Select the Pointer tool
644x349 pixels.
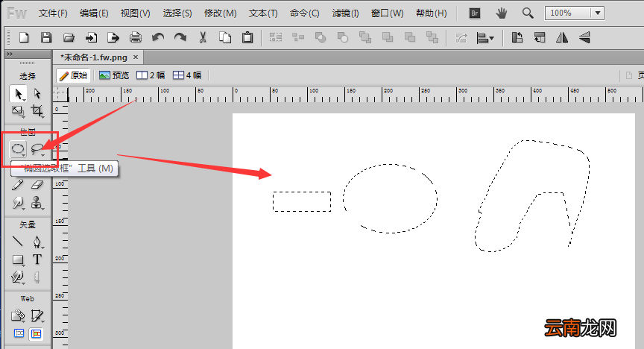click(18, 94)
